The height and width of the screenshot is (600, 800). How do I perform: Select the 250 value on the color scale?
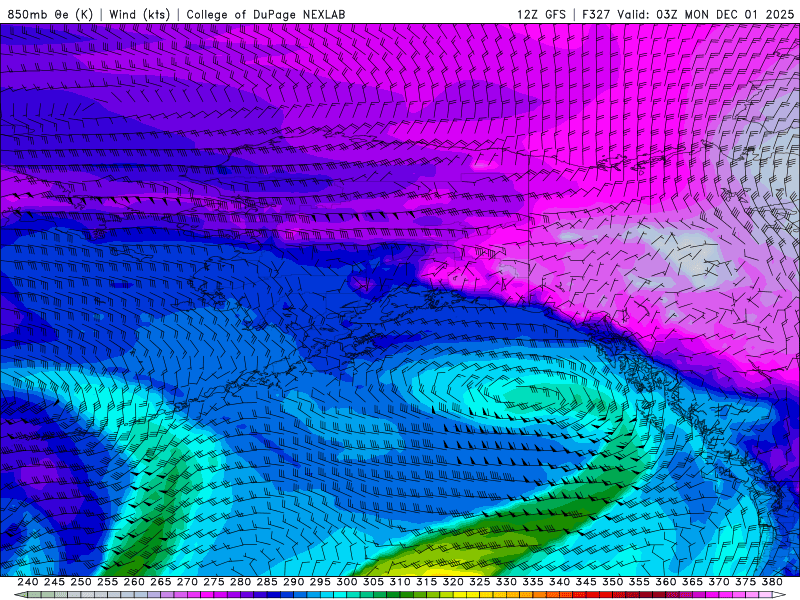[x=81, y=582]
